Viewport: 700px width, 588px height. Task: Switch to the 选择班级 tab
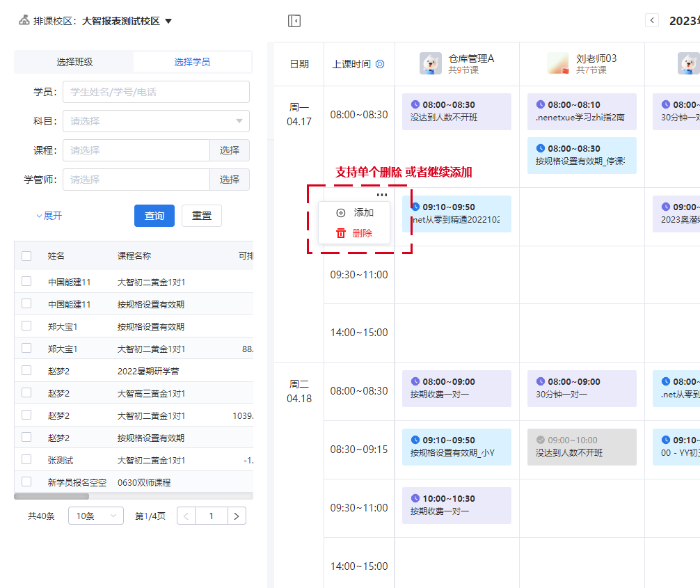(74, 62)
